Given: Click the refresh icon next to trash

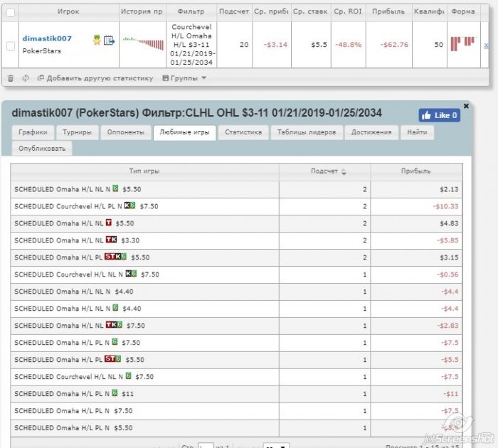Looking at the screenshot, I should [x=26, y=78].
